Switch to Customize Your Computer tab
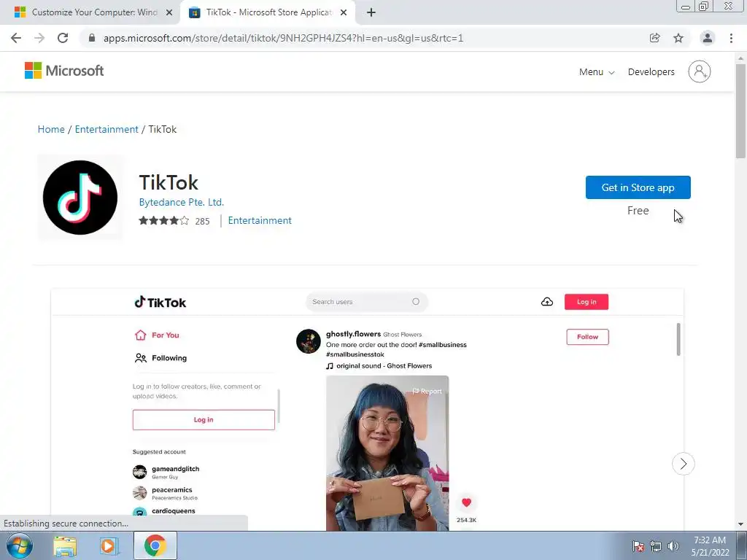Image resolution: width=747 pixels, height=560 pixels. point(90,12)
